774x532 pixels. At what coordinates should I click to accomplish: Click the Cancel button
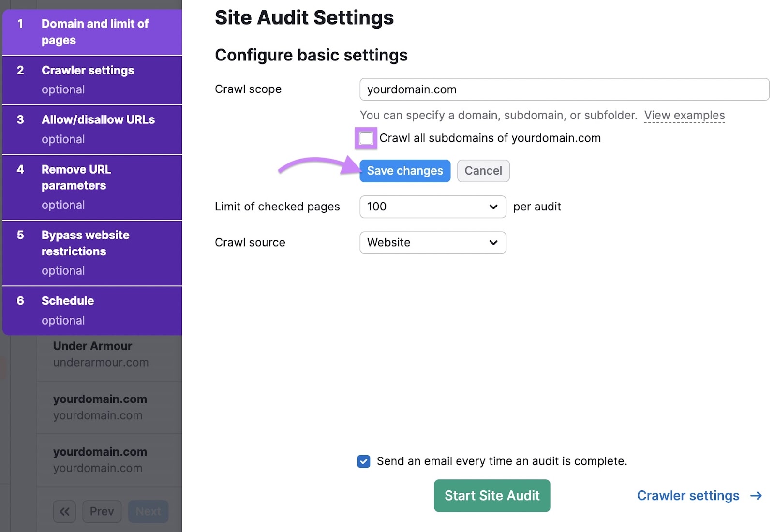(x=483, y=170)
